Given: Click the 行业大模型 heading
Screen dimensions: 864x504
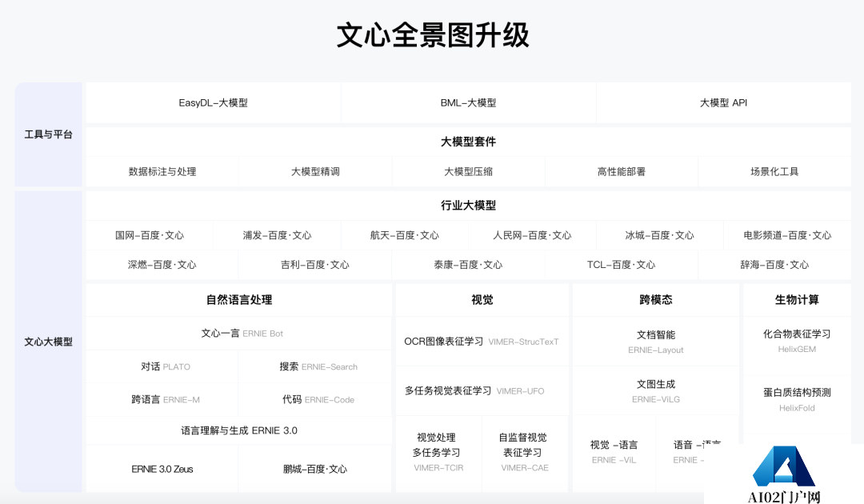Looking at the screenshot, I should 468,206.
